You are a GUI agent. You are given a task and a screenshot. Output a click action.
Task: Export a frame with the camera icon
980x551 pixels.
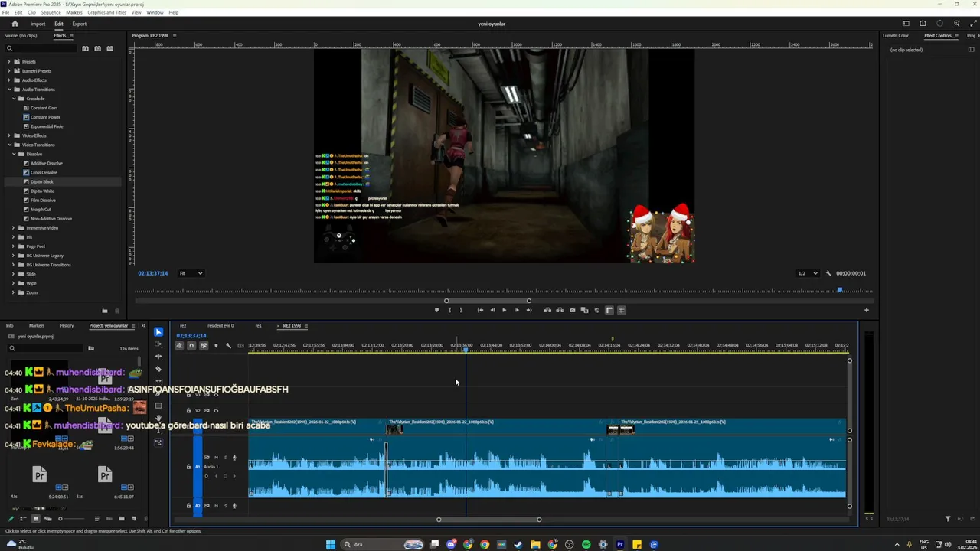pos(572,310)
